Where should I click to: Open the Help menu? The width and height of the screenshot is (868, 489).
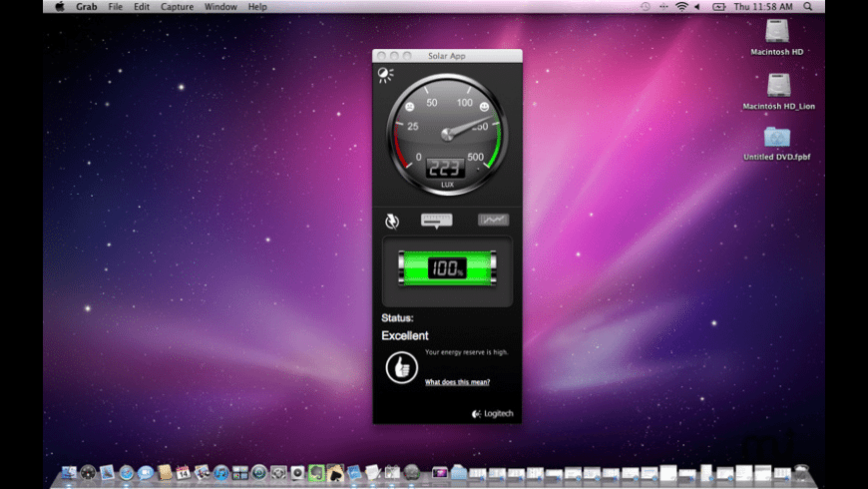click(x=257, y=7)
